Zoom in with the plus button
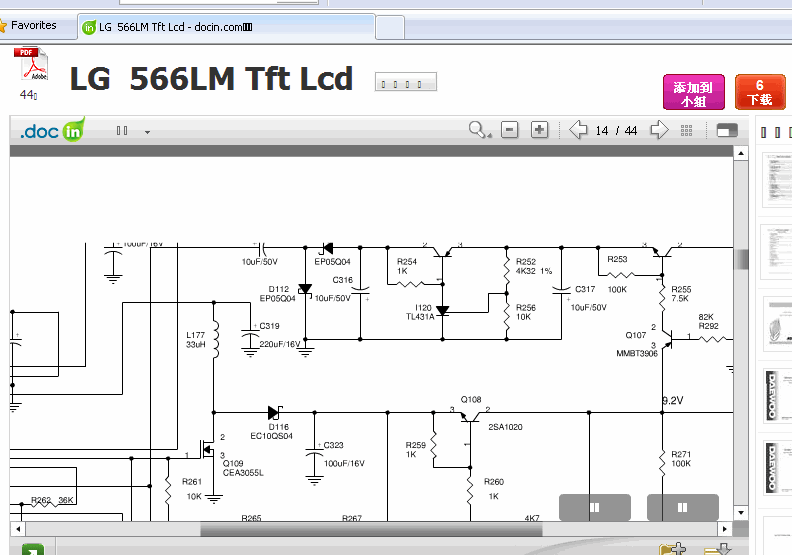792x555 pixels. [x=539, y=130]
